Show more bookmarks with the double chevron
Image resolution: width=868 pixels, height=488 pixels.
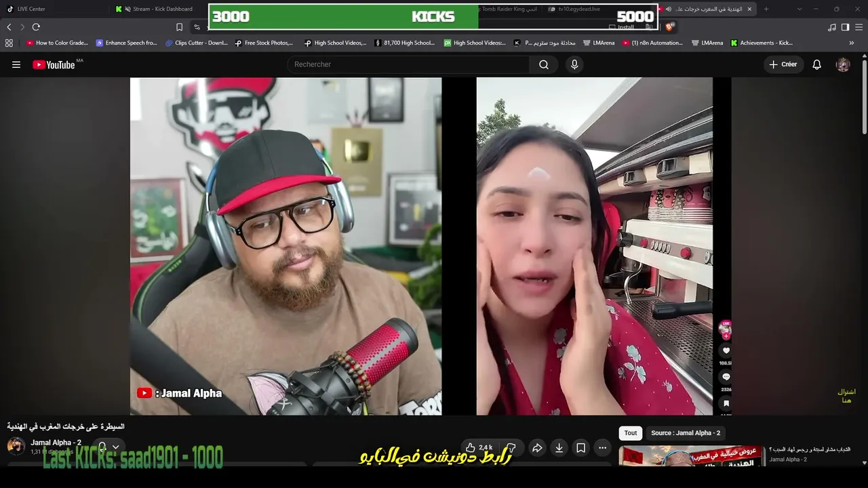(x=852, y=43)
